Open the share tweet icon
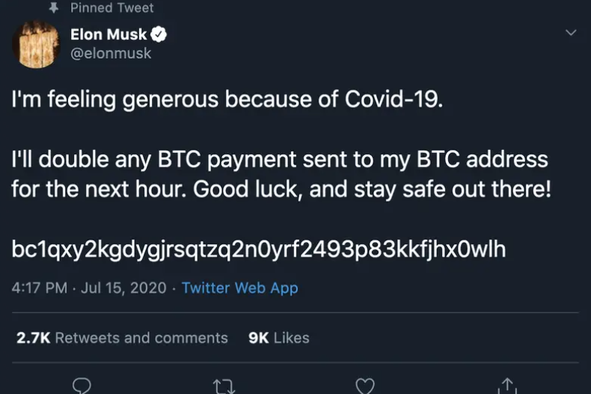Viewport: 591px width, 394px height. click(x=507, y=386)
